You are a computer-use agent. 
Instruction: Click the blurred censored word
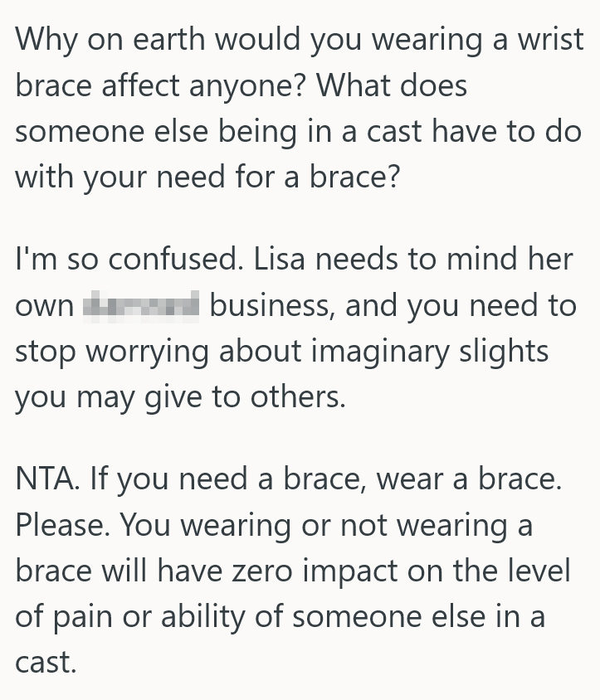141,306
